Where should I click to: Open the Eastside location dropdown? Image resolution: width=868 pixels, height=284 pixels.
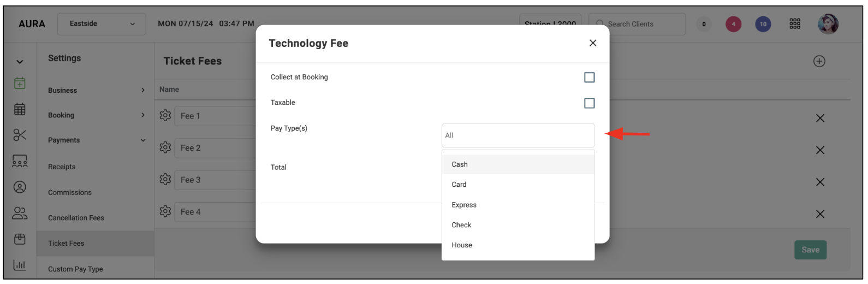[x=102, y=24]
